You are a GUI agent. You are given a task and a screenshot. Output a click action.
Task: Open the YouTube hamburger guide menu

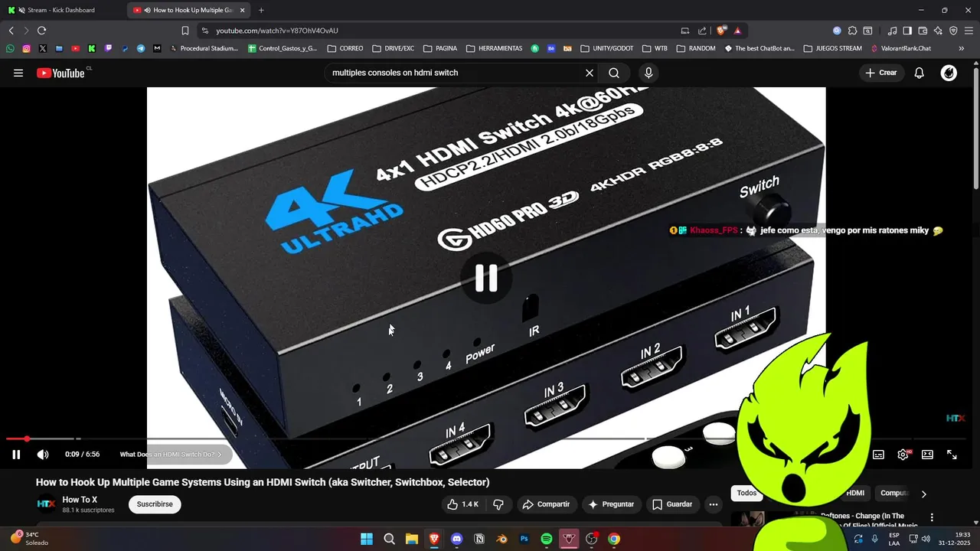click(18, 73)
